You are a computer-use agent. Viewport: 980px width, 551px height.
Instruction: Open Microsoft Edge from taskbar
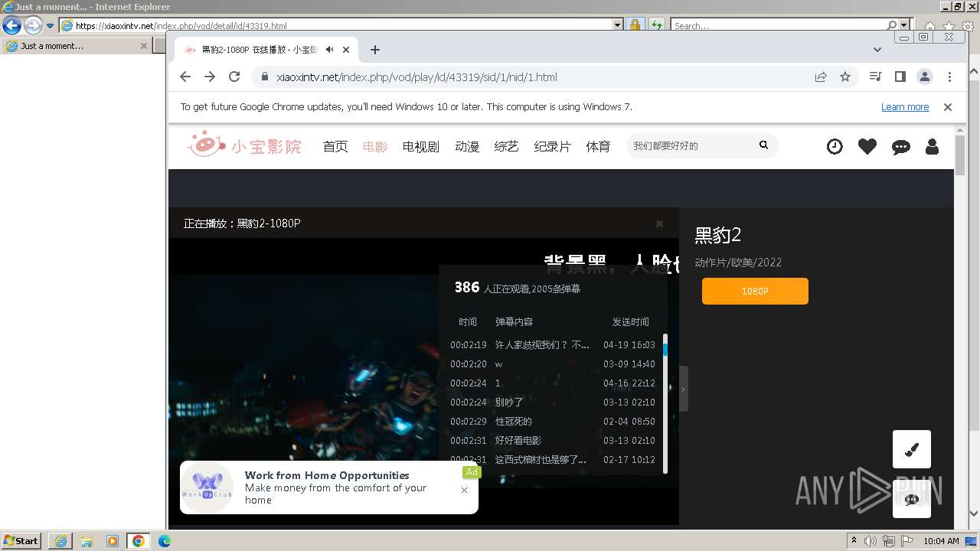[165, 541]
